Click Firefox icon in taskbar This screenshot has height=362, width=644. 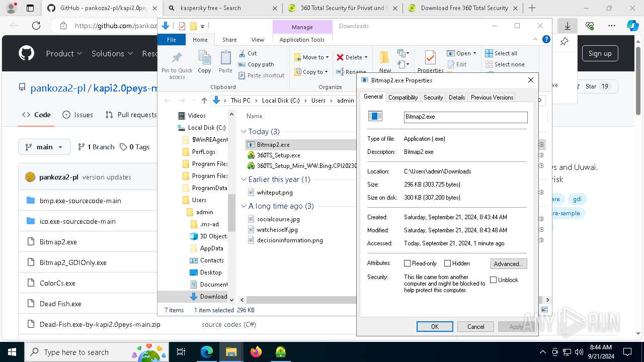pyautogui.click(x=256, y=352)
